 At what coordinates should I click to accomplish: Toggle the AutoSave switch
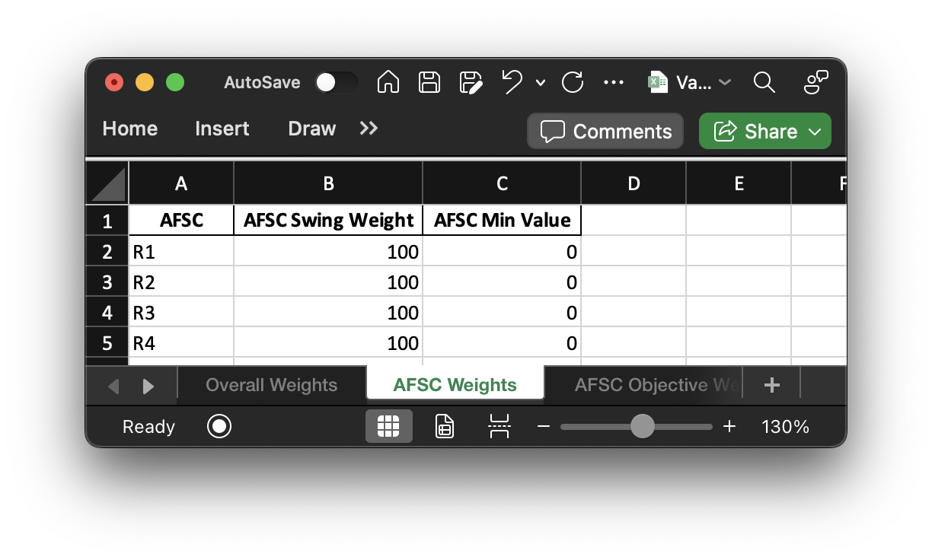[x=336, y=82]
